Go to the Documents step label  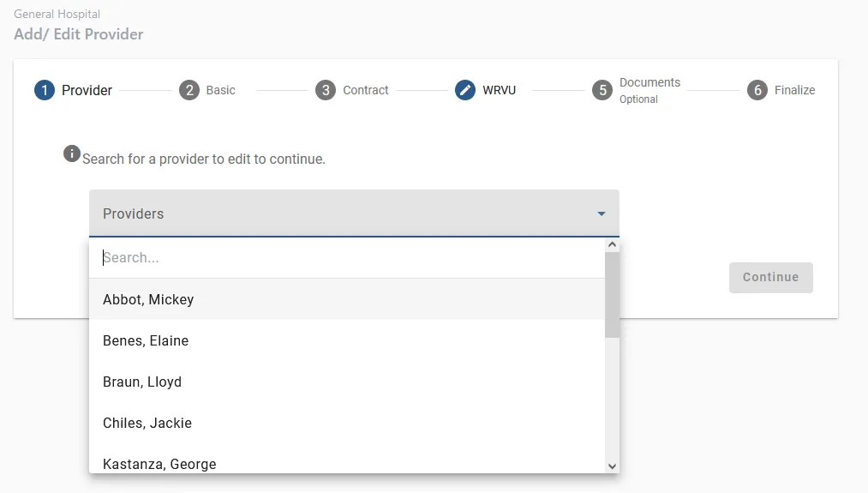650,82
